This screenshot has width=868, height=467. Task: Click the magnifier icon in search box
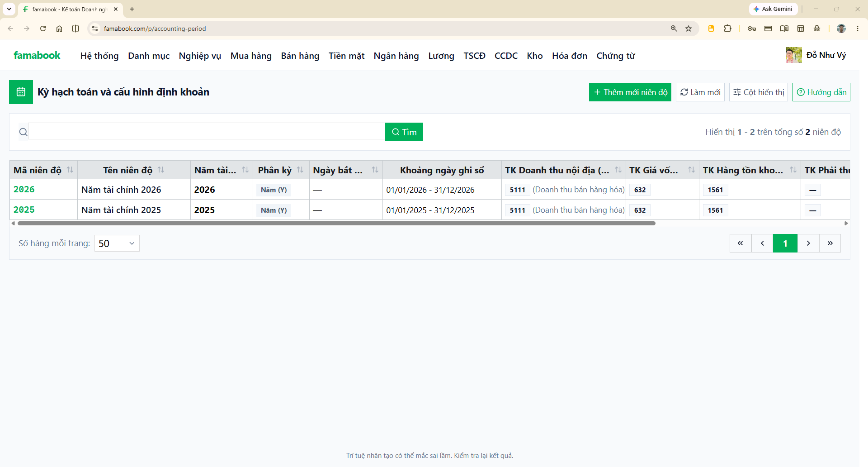tap(23, 132)
